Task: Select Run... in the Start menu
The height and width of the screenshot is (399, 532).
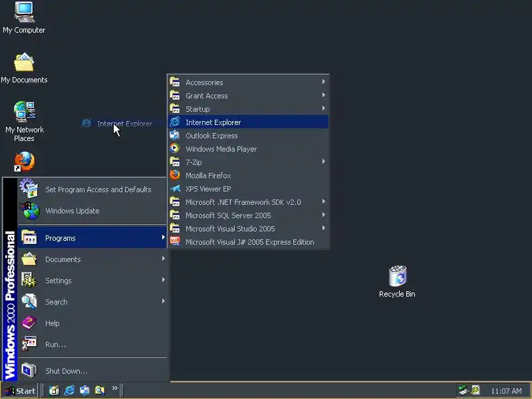Action: coord(92,344)
